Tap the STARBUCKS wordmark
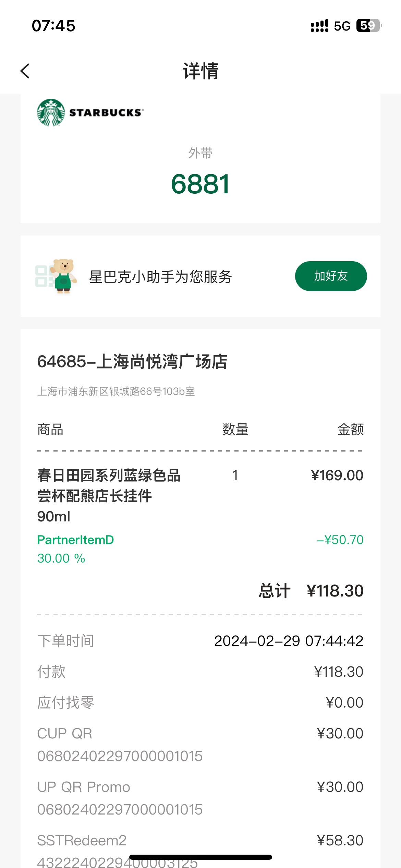The height and width of the screenshot is (868, 401). tap(106, 113)
